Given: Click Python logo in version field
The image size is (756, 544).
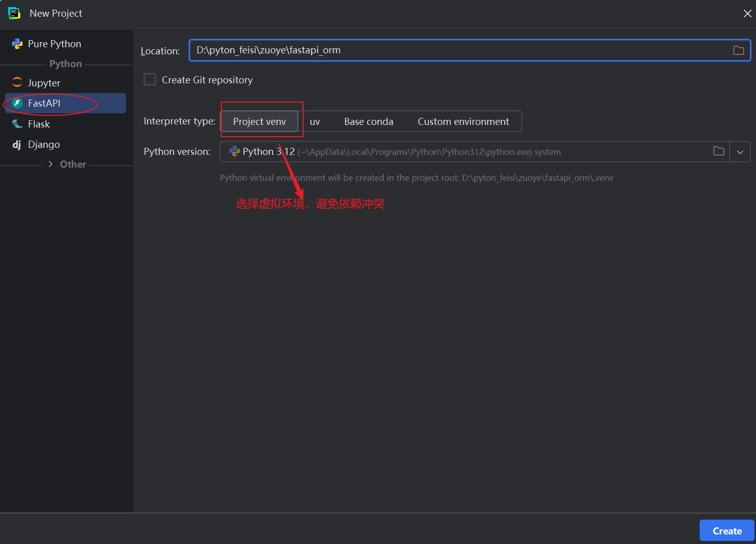Looking at the screenshot, I should (x=235, y=151).
